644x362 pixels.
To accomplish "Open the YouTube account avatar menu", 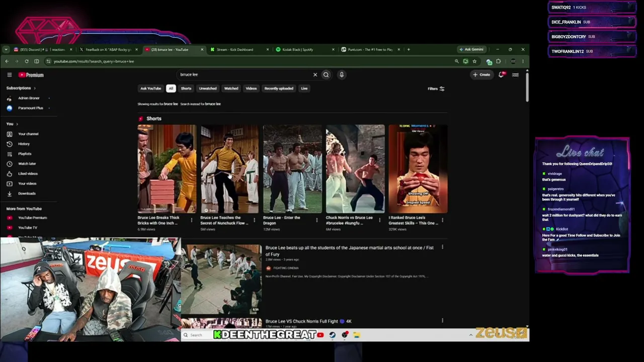I will [515, 75].
